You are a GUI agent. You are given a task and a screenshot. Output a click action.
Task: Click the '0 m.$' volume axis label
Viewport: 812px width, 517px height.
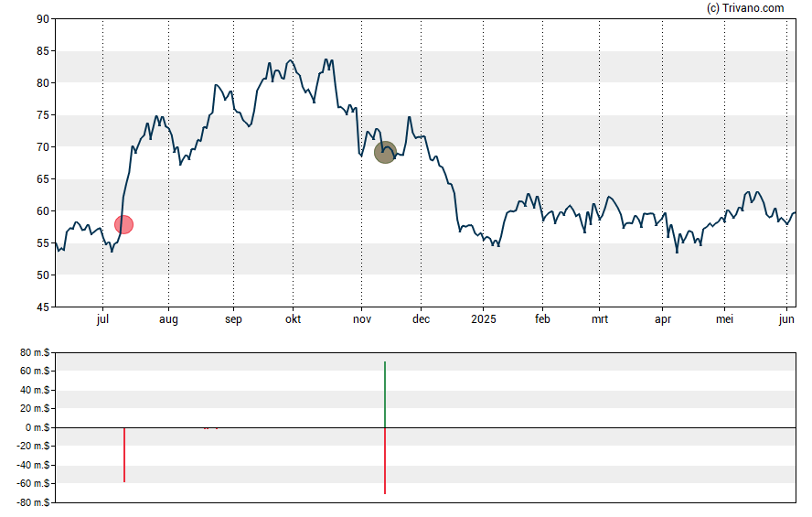37,427
